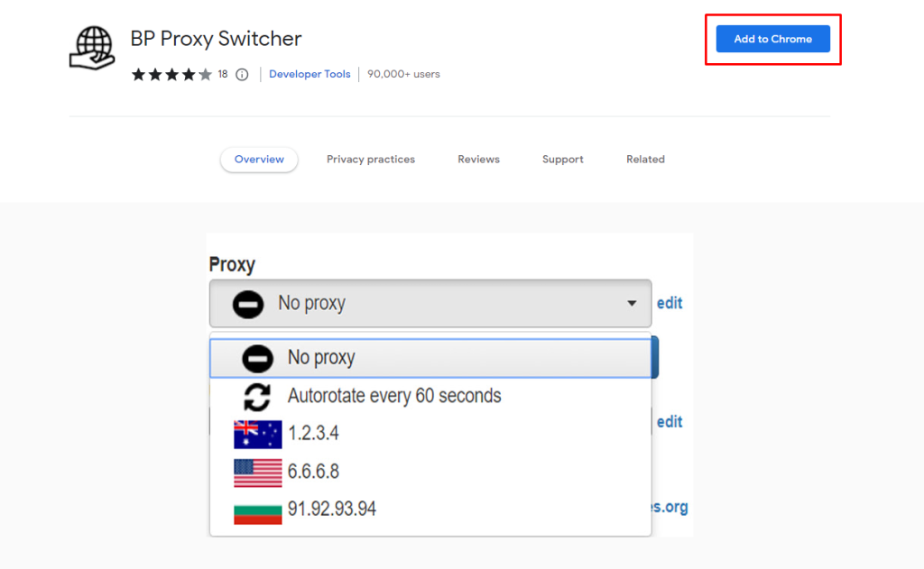
Task: Click the edit link beside the proxy selector
Action: click(x=670, y=303)
